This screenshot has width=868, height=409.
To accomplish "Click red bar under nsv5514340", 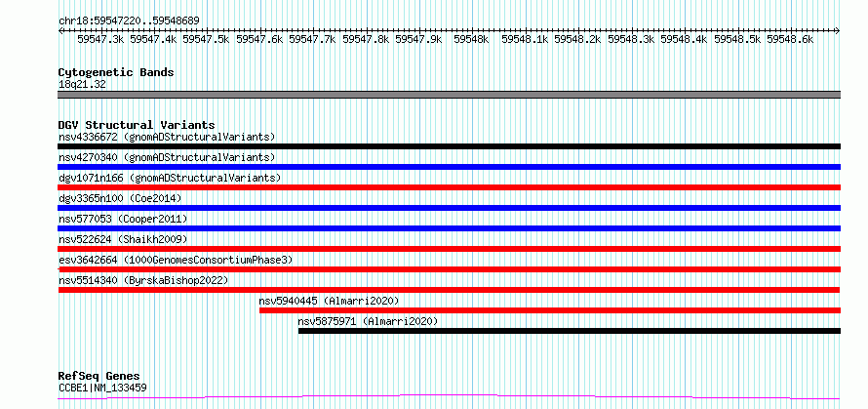I will (x=449, y=290).
